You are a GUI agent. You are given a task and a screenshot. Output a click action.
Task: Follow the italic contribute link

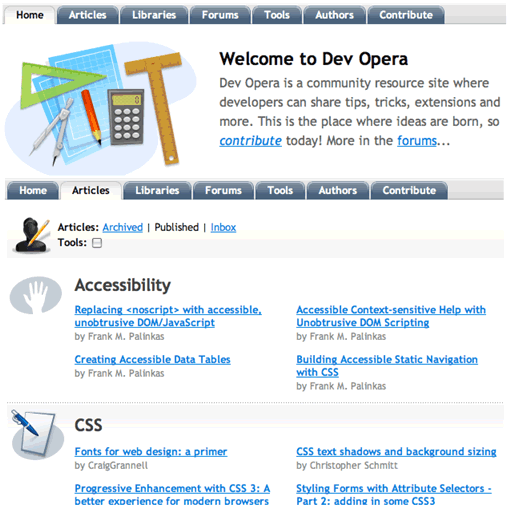pyautogui.click(x=250, y=141)
